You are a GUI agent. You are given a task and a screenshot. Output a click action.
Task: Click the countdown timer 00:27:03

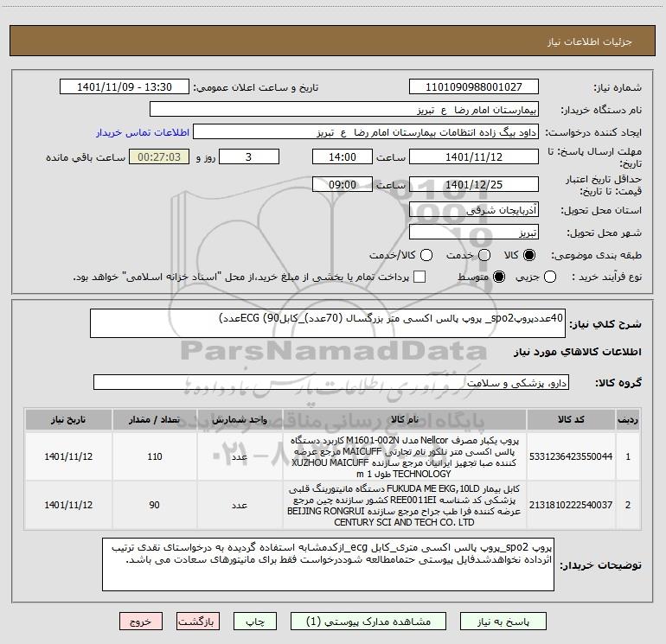[x=159, y=156]
